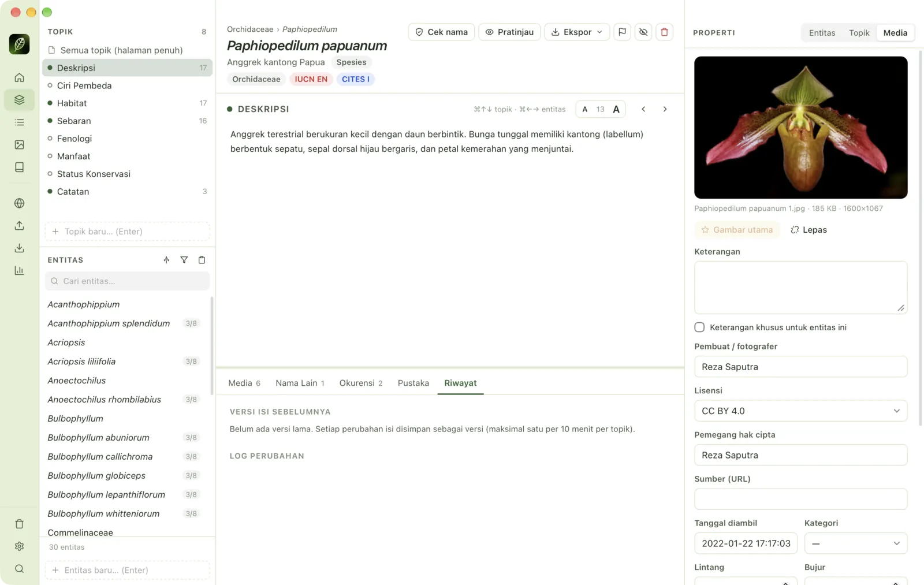Open the media gallery icon in sidebar
This screenshot has height=585, width=924.
[19, 145]
